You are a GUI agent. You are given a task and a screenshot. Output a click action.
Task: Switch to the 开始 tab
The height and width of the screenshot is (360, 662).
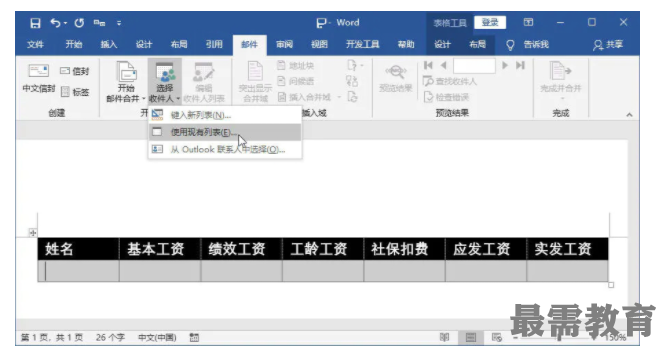[x=73, y=44]
